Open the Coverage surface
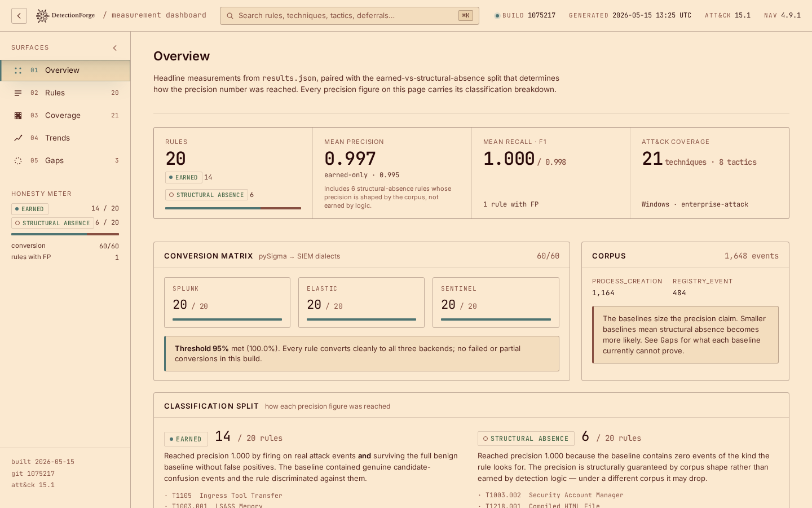This screenshot has width=812, height=508. 65,116
